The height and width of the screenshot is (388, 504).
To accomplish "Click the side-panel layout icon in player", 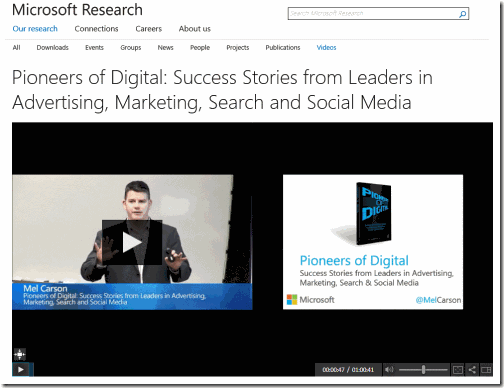I will [x=486, y=369].
